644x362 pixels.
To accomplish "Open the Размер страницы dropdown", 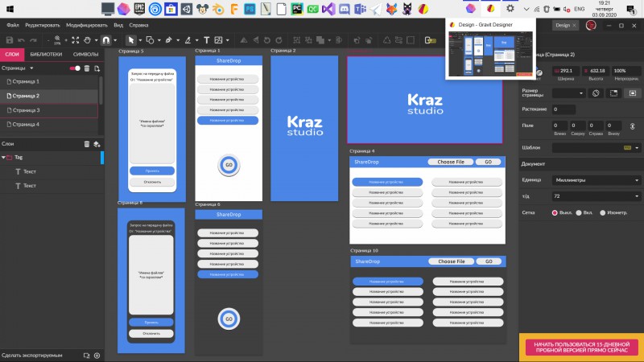I will click(x=568, y=93).
